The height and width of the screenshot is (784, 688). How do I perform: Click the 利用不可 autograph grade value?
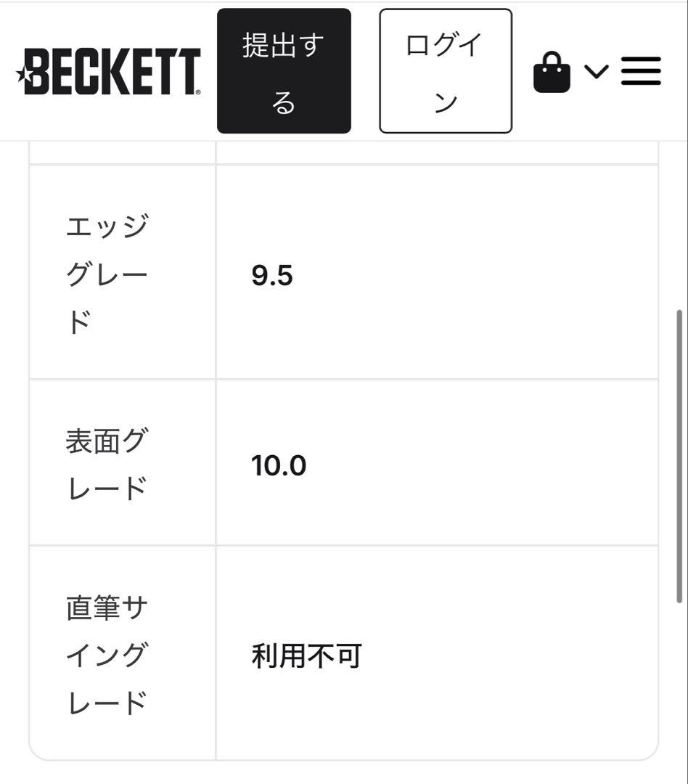(x=306, y=656)
